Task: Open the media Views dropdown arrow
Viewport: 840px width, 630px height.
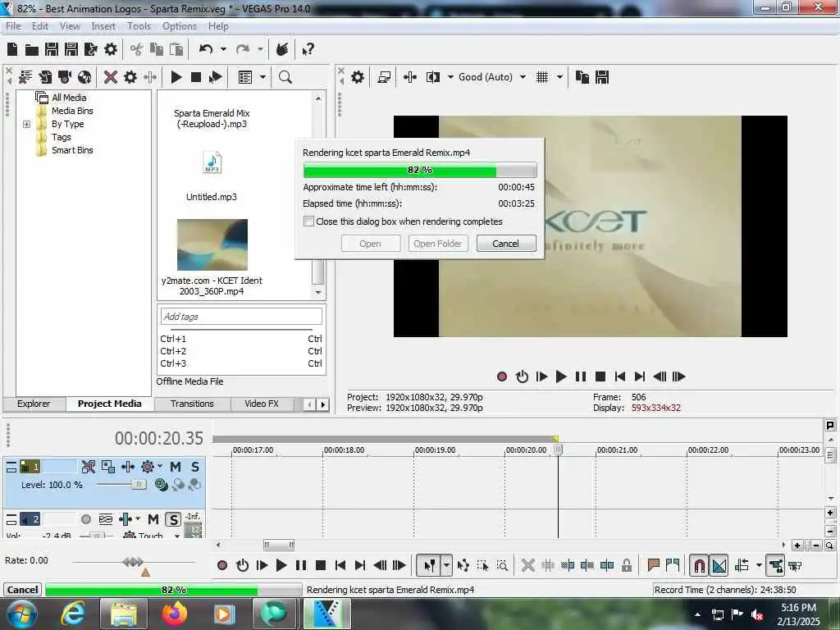Action: pos(262,77)
